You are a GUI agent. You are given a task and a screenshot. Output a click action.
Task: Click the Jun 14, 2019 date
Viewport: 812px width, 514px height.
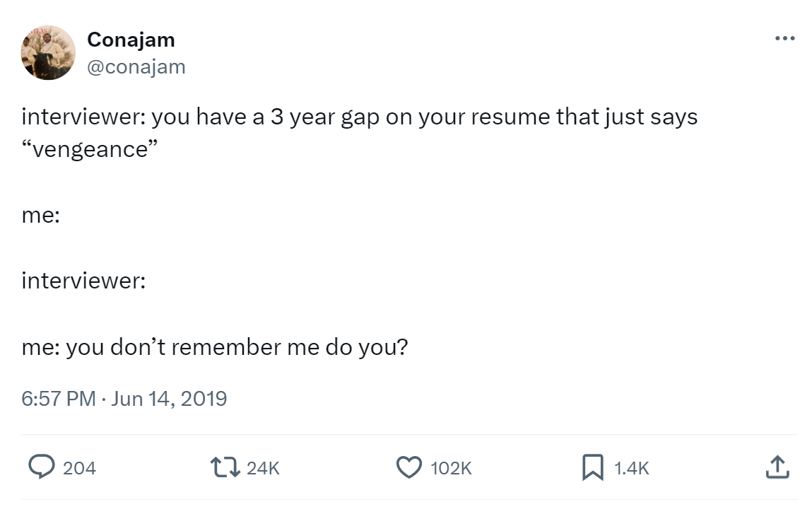[x=170, y=399]
